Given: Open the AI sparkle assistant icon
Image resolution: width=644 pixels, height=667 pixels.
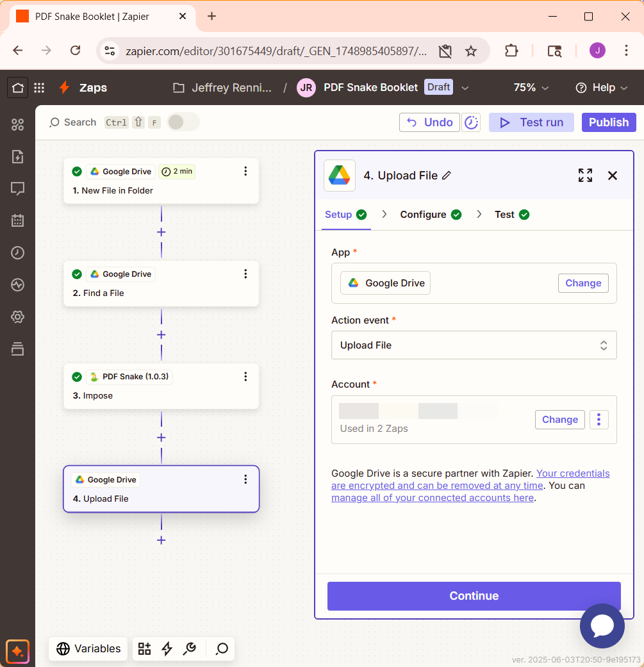Looking at the screenshot, I should click(x=17, y=651).
